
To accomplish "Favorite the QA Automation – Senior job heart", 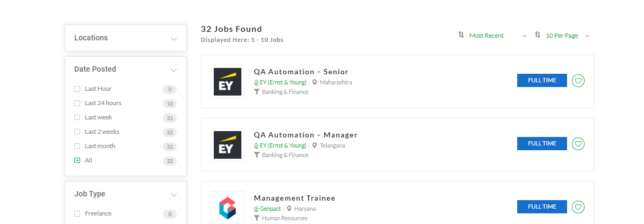I will [578, 81].
